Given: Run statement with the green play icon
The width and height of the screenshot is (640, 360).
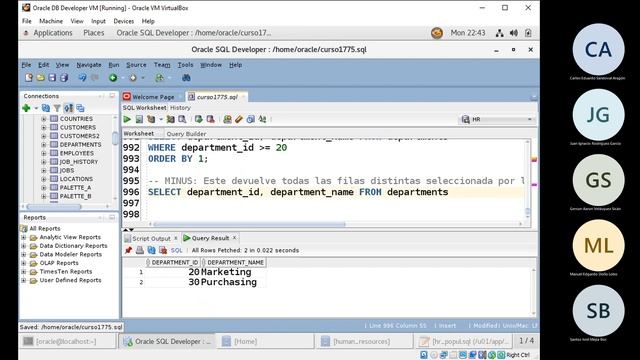Looking at the screenshot, I should coord(127,119).
